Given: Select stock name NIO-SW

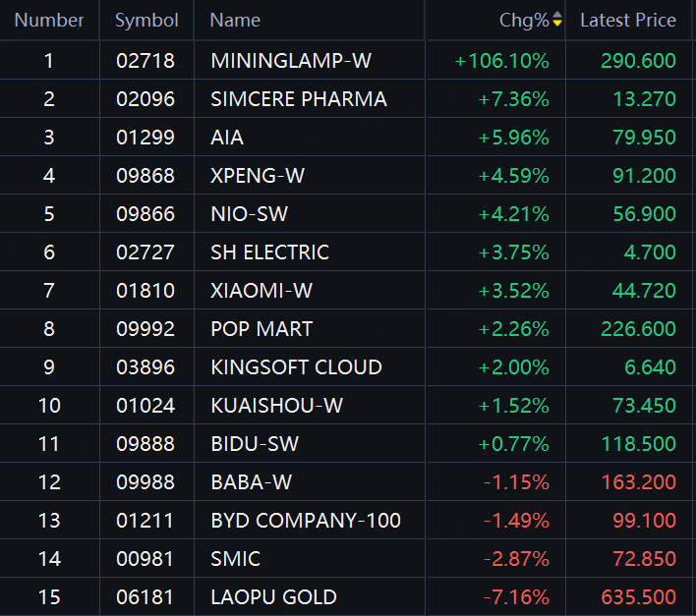Looking at the screenshot, I should coord(250,214).
